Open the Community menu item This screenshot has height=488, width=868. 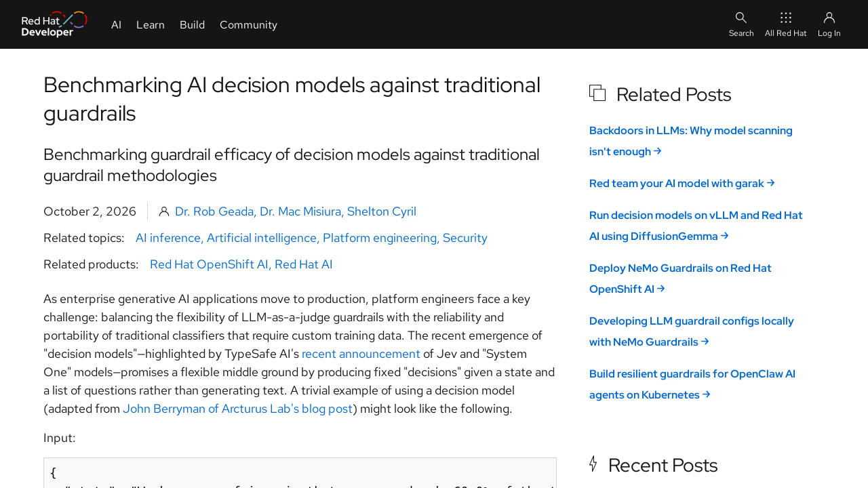[x=248, y=24]
